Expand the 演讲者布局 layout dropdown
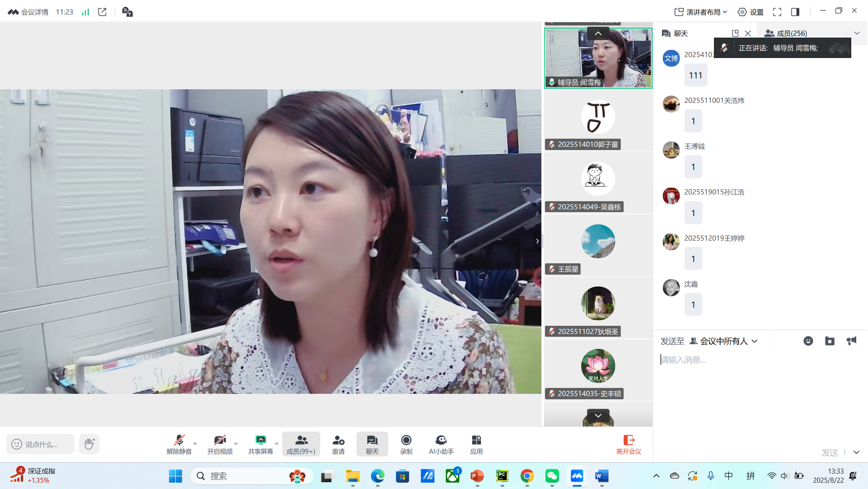This screenshot has height=489, width=868. pos(701,12)
